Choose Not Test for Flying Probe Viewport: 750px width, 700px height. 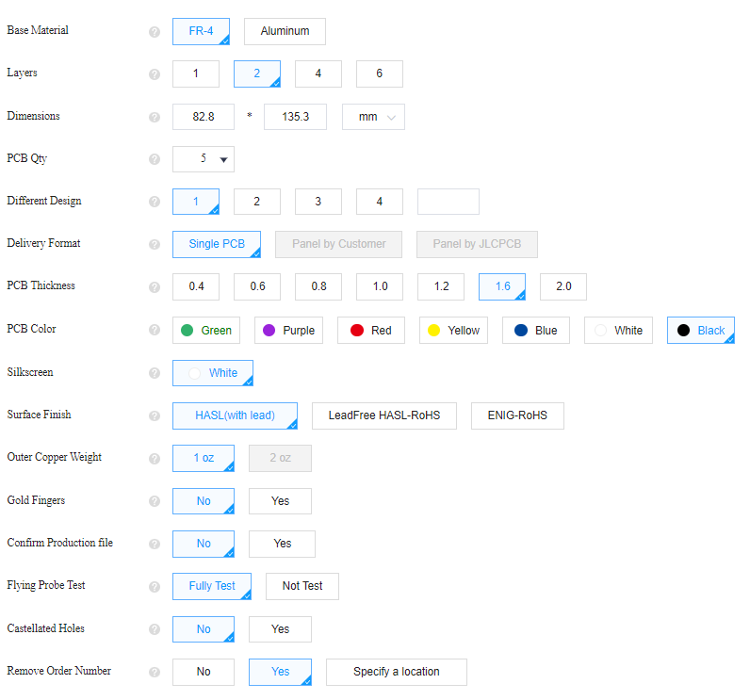[x=302, y=586]
